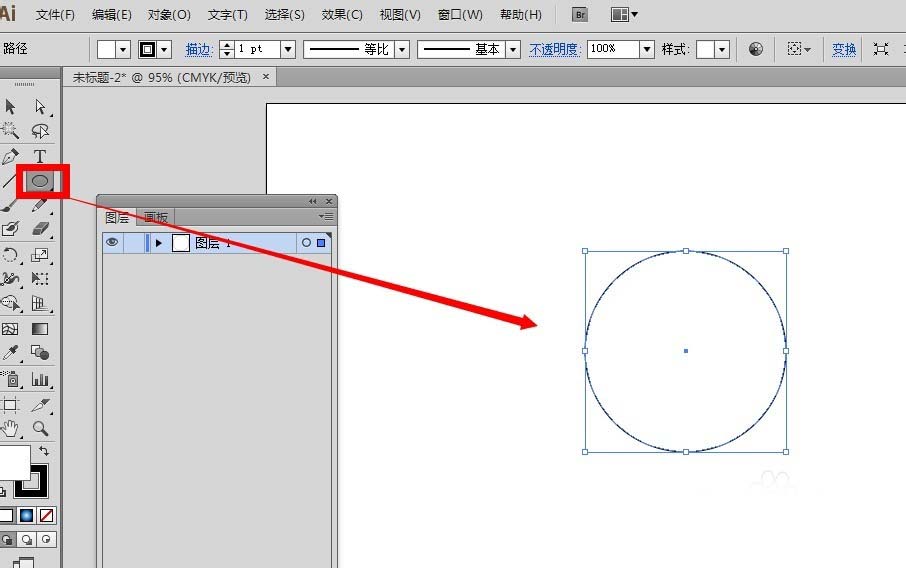Pick the Slice tool
The width and height of the screenshot is (906, 568).
pyautogui.click(x=40, y=404)
